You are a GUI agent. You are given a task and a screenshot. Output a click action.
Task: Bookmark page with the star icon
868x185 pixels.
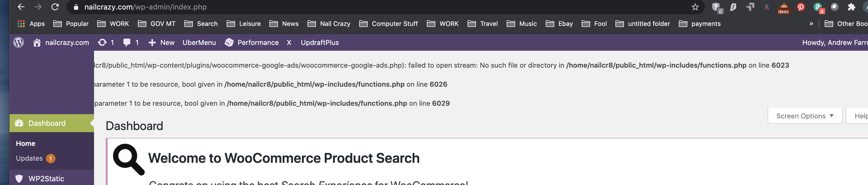(x=695, y=7)
